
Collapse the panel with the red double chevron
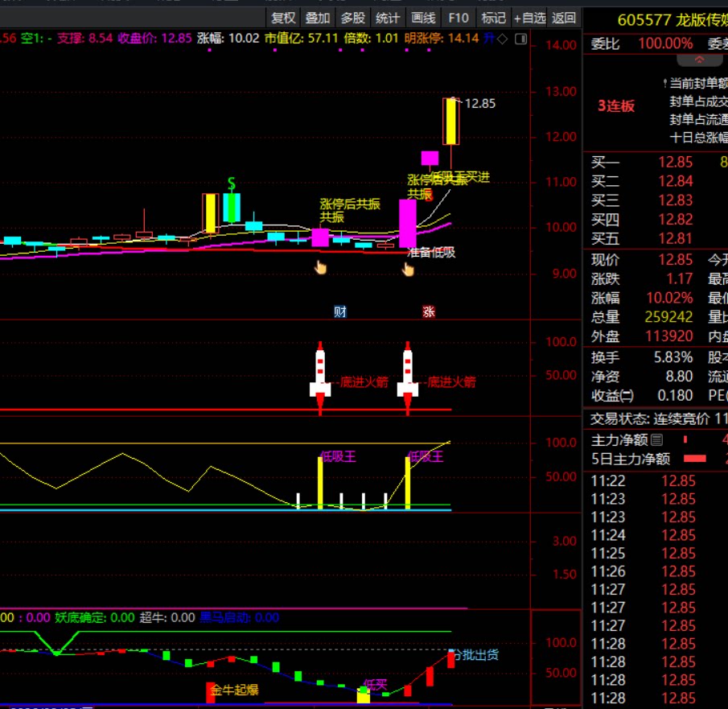(699, 60)
